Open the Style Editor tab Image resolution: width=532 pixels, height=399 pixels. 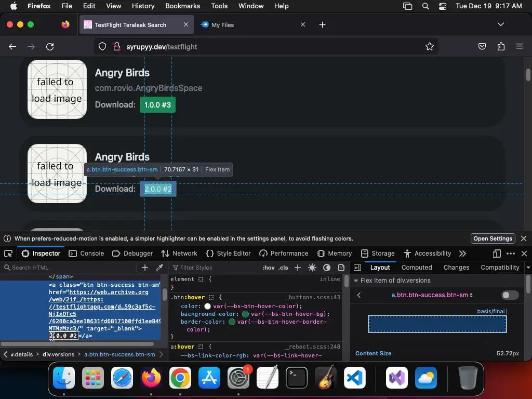[x=229, y=254]
